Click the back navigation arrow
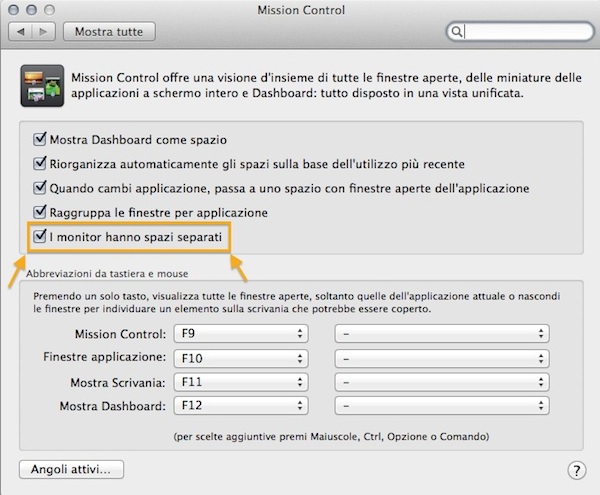 pos(21,32)
